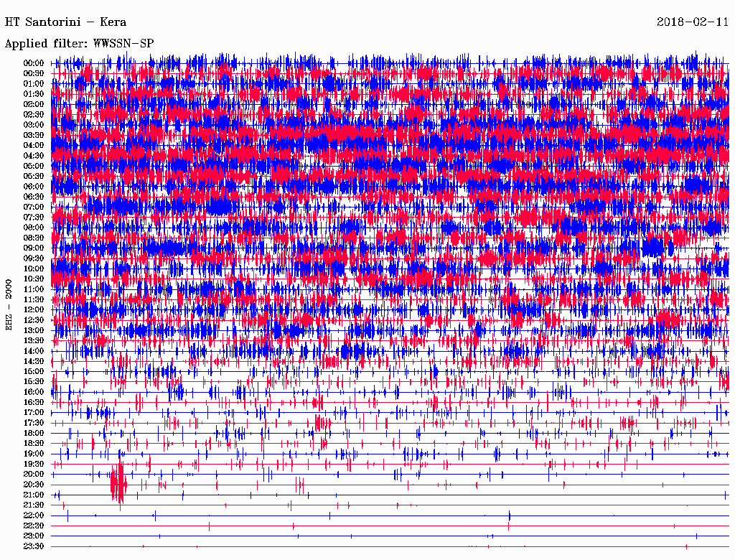Select the 20:30 time label
Screen dimensions: 735x560
(x=33, y=485)
